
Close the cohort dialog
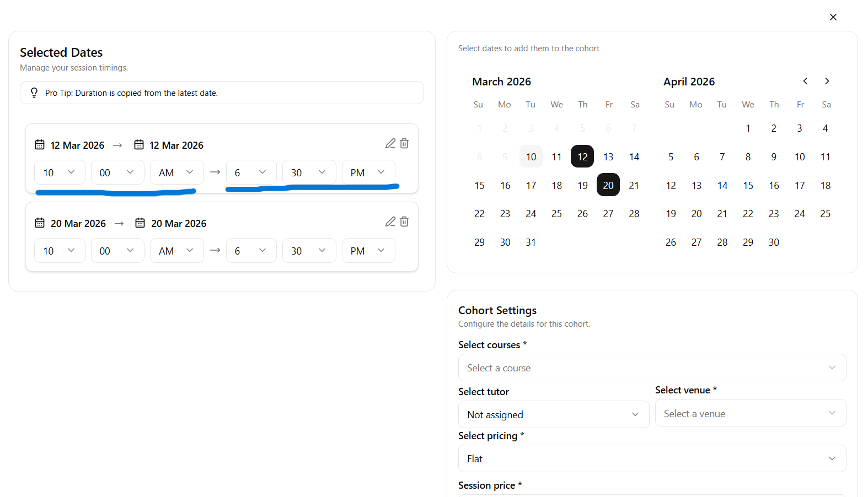click(833, 17)
